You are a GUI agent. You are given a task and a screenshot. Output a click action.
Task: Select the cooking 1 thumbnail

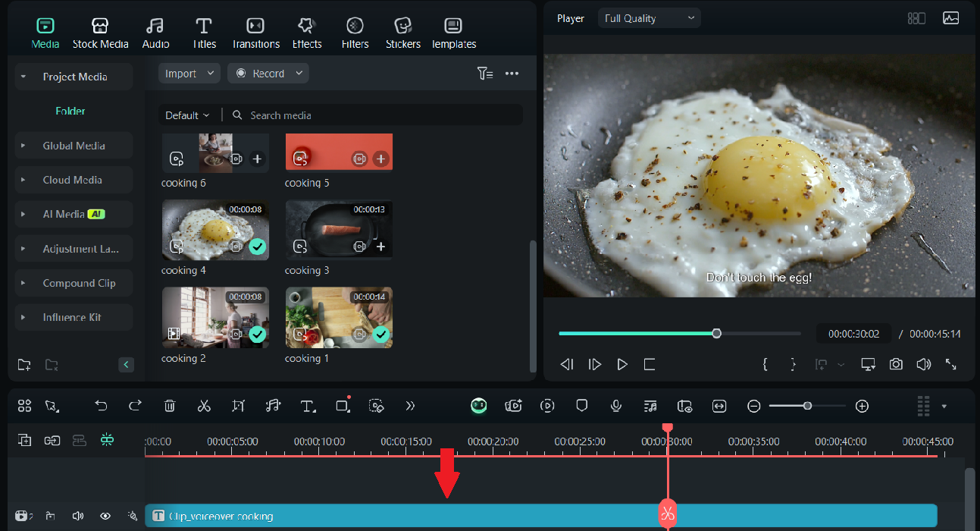pyautogui.click(x=339, y=318)
